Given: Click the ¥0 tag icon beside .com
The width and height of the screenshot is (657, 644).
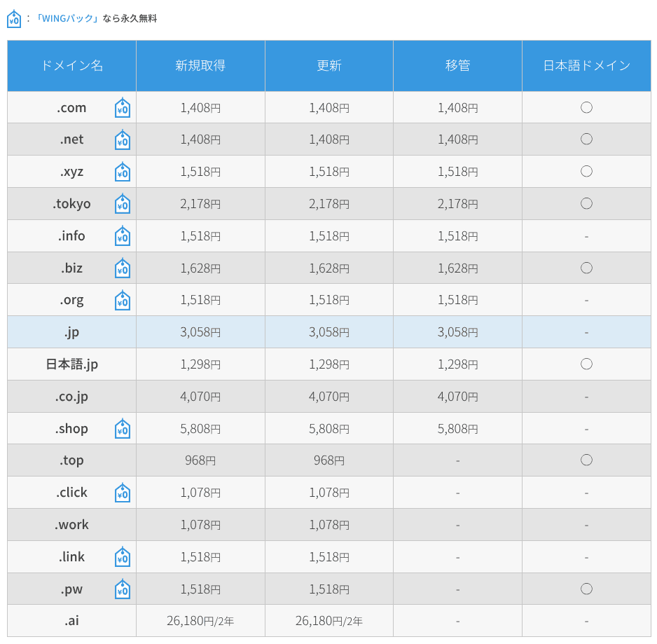Looking at the screenshot, I should [123, 108].
